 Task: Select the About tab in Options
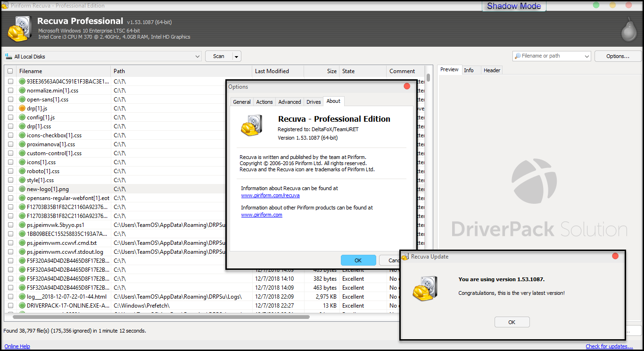pyautogui.click(x=333, y=101)
